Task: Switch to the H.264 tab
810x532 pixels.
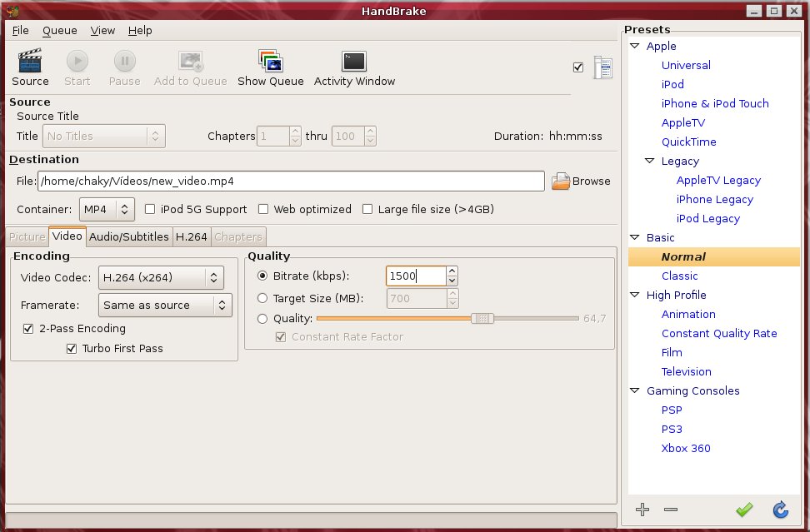Action: coord(192,236)
